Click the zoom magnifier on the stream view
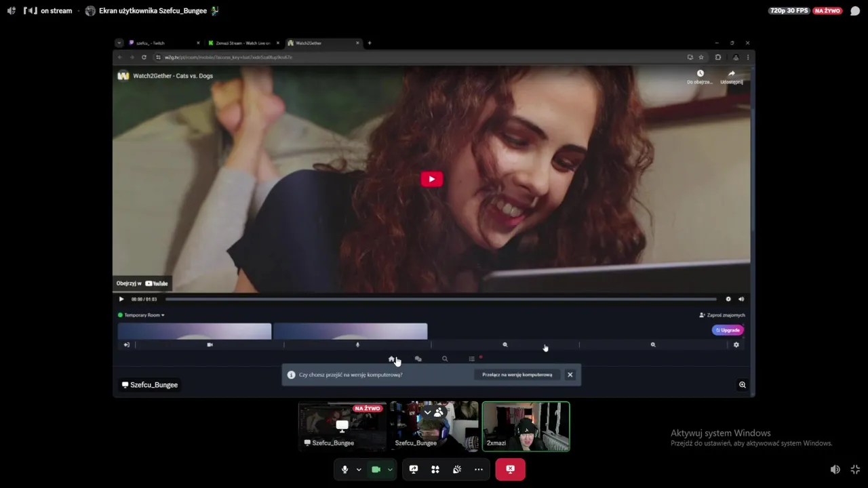 (x=743, y=385)
